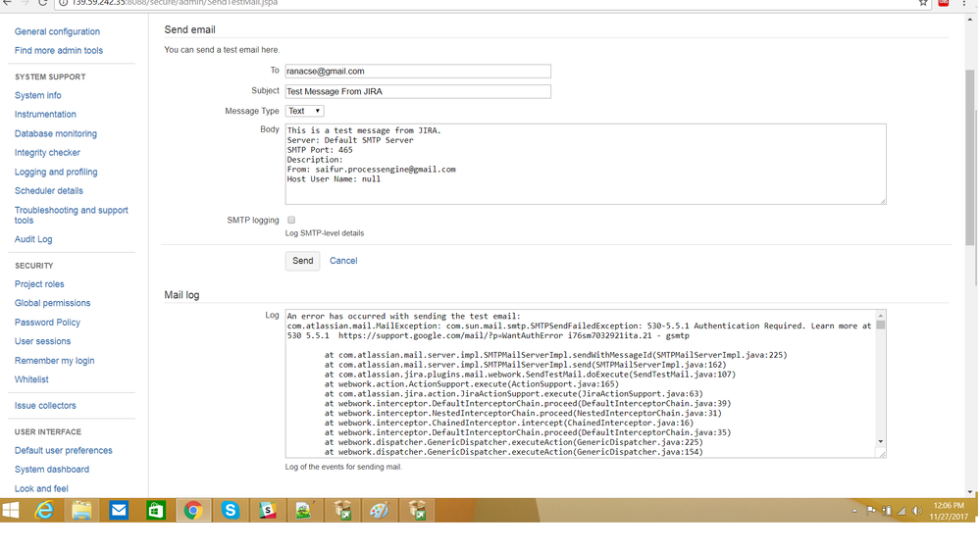Open the Windows Start button
The height and width of the screenshot is (551, 980).
[x=11, y=511]
